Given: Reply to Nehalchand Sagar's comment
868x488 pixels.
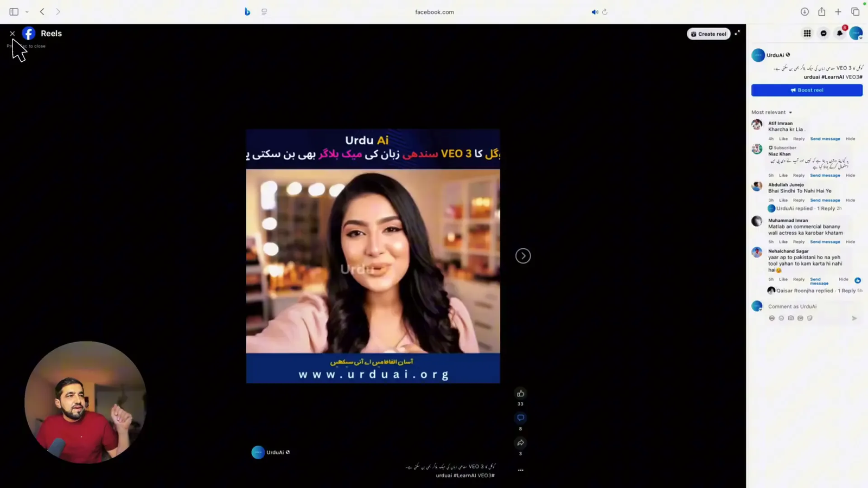Looking at the screenshot, I should pos(799,279).
